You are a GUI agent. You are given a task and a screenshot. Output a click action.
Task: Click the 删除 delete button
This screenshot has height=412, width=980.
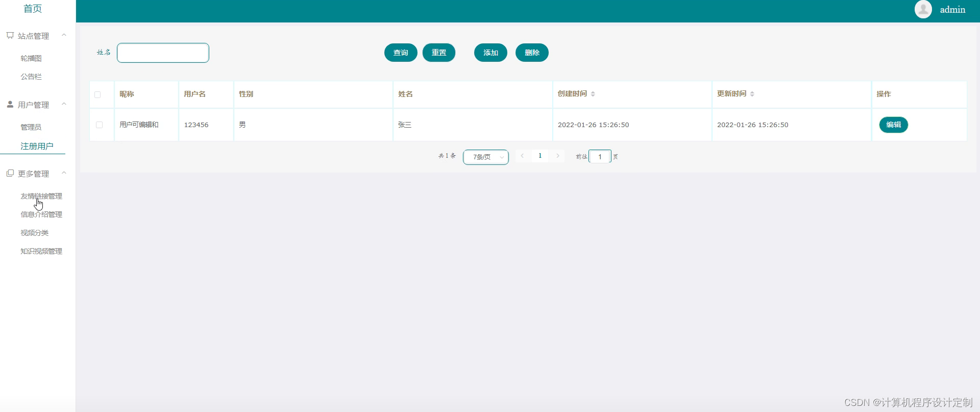pyautogui.click(x=532, y=53)
